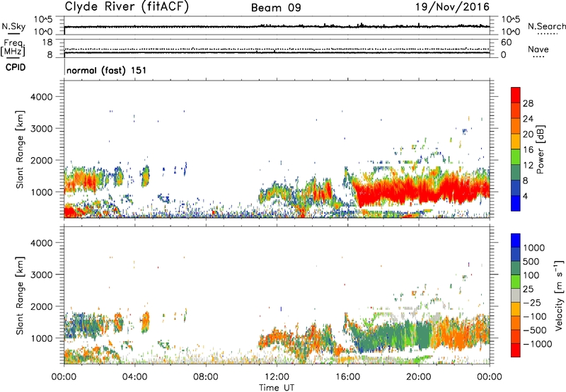Select the "normal (fast) 151" mode text
Image resolution: width=566 pixels, height=392 pixels.
pos(107,70)
